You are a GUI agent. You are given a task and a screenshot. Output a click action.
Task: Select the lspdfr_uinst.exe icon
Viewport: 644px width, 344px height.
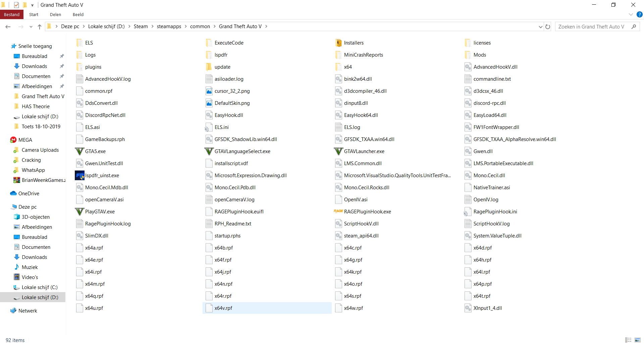[x=79, y=176]
